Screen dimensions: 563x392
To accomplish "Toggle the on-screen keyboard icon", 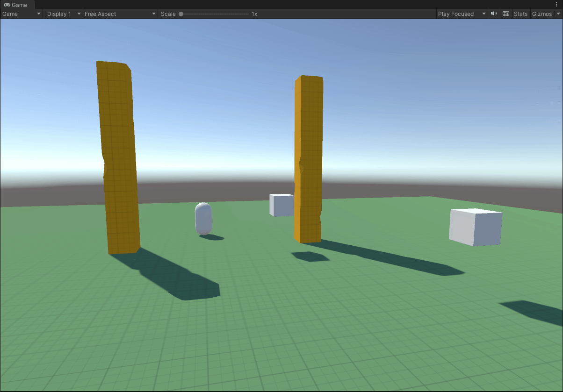I will 505,14.
